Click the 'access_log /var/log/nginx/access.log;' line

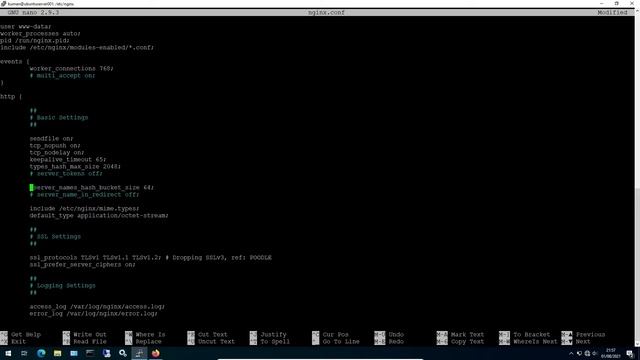[97, 307]
